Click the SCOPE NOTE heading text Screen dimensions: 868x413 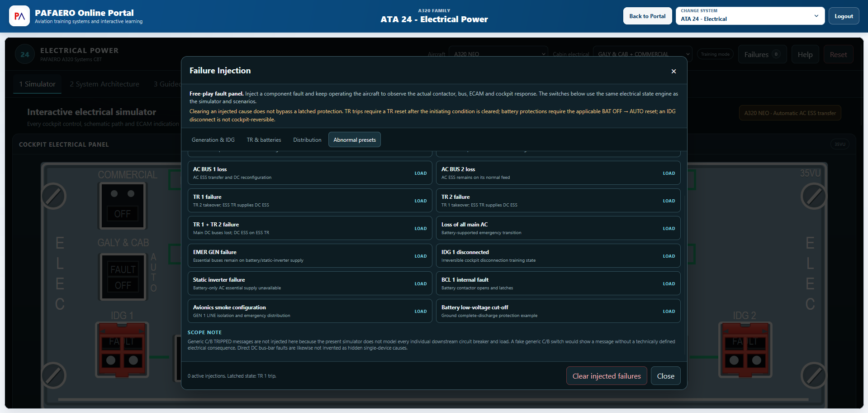(204, 332)
